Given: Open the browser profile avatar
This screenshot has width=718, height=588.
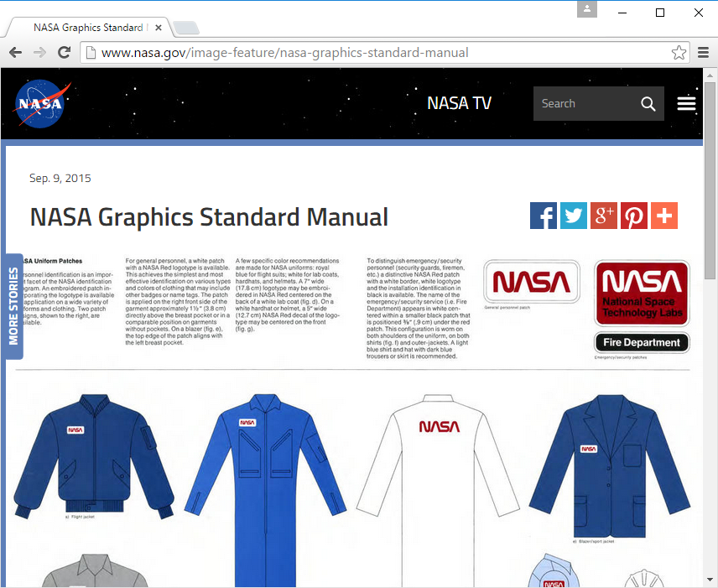Looking at the screenshot, I should click(x=586, y=10).
